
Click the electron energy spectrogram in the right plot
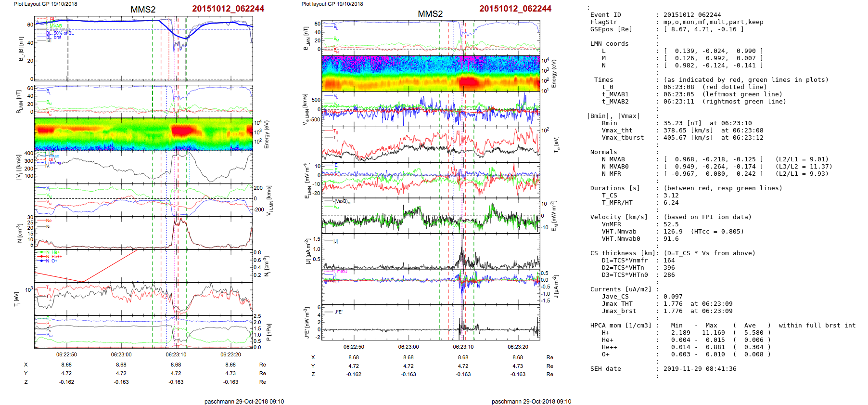point(430,74)
